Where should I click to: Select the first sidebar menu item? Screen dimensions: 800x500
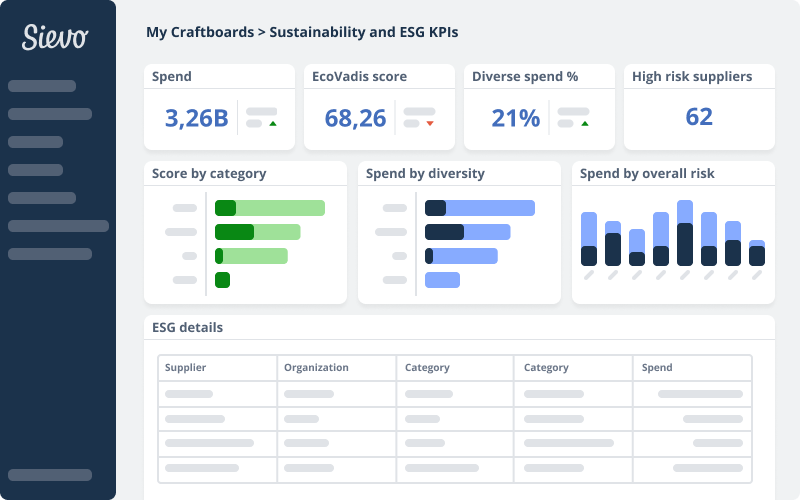pos(42,86)
